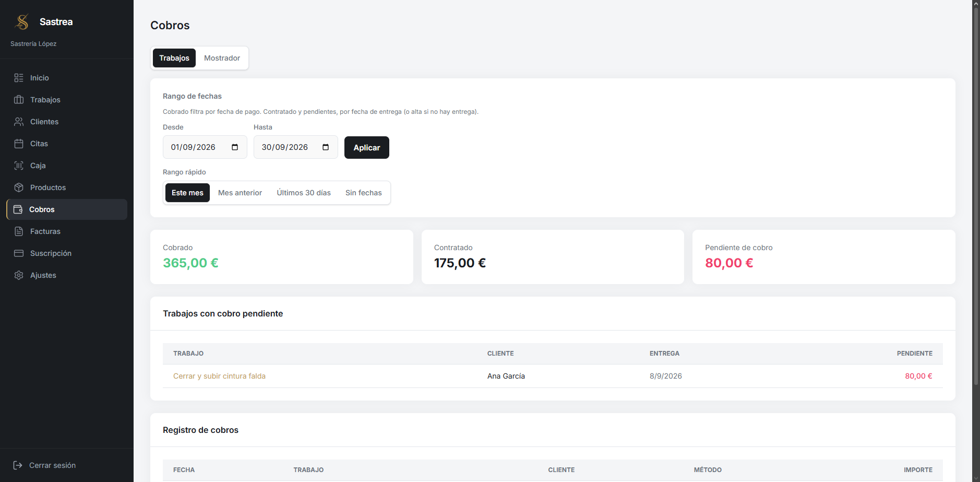This screenshot has height=482, width=980.
Task: Click the Cobros wallet icon
Action: point(18,209)
